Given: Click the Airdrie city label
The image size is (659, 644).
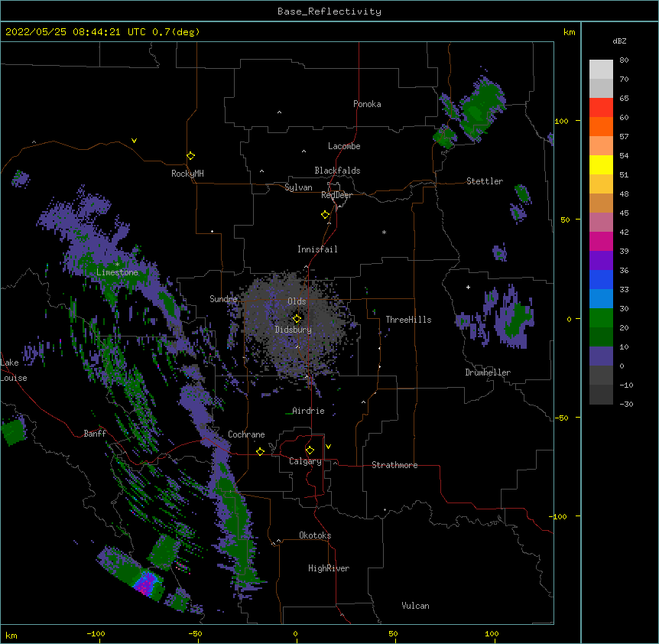Looking at the screenshot, I should point(308,411).
